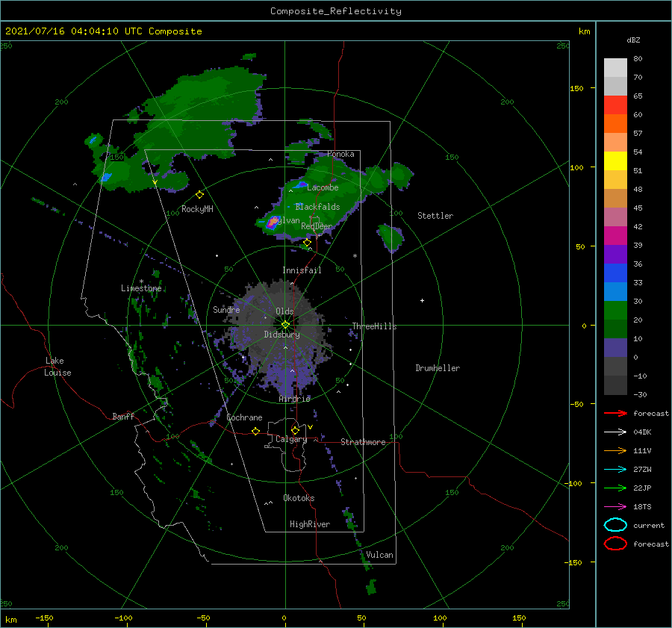
Task: Click the Ponoka town label
Action: 340,154
